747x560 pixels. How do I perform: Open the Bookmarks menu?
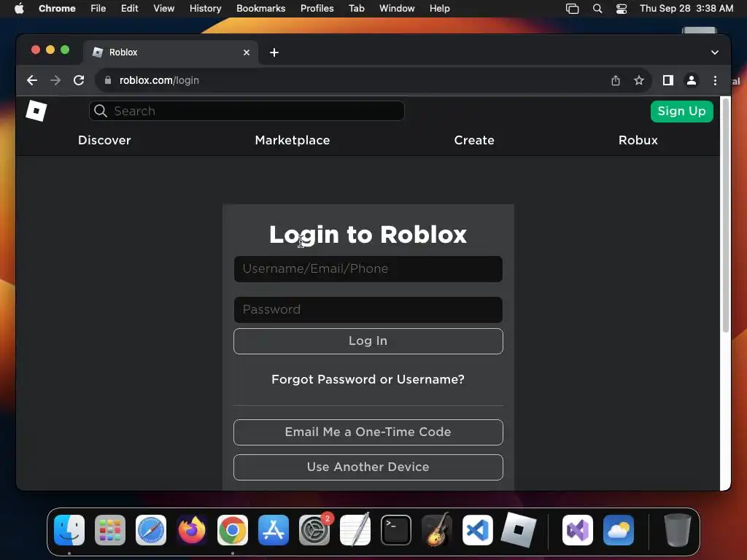pos(260,8)
